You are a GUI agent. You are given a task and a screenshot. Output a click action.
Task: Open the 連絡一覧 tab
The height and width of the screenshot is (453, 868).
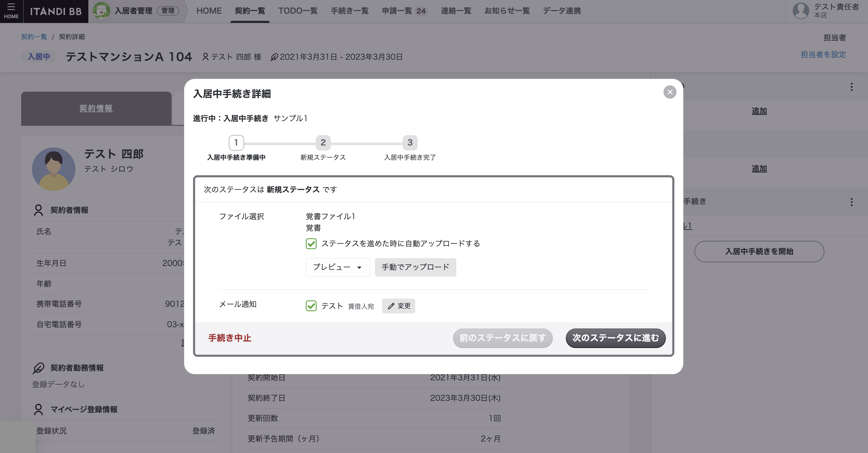point(456,11)
